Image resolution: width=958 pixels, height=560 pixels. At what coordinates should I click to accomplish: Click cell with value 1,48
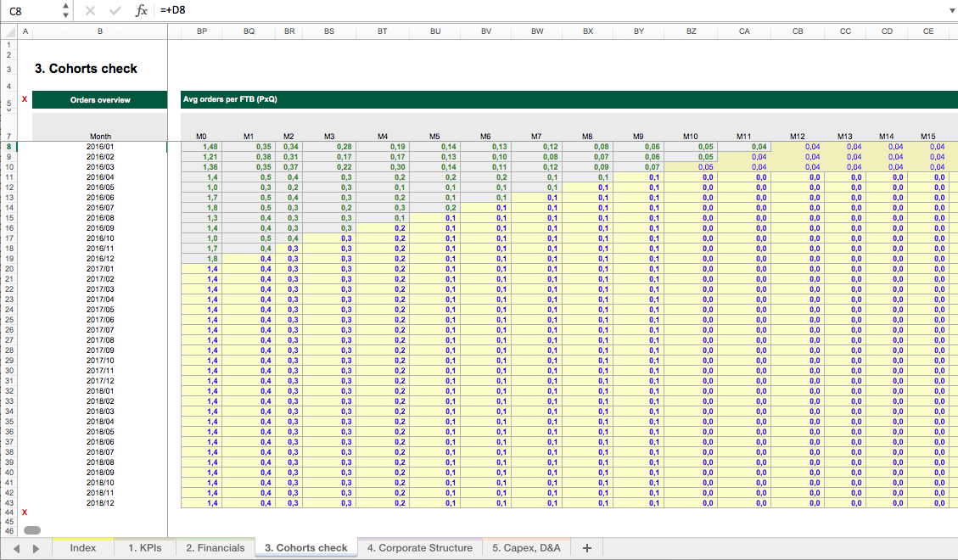click(x=202, y=147)
